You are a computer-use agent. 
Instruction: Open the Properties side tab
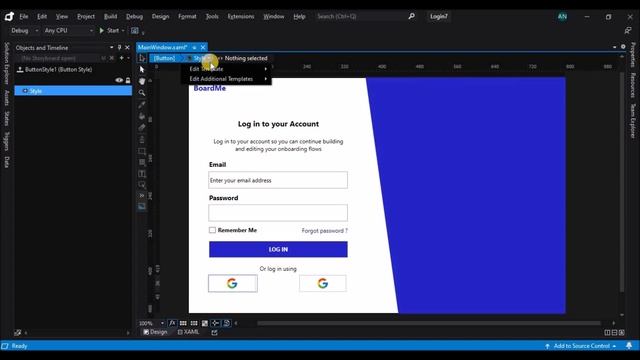coord(633,55)
